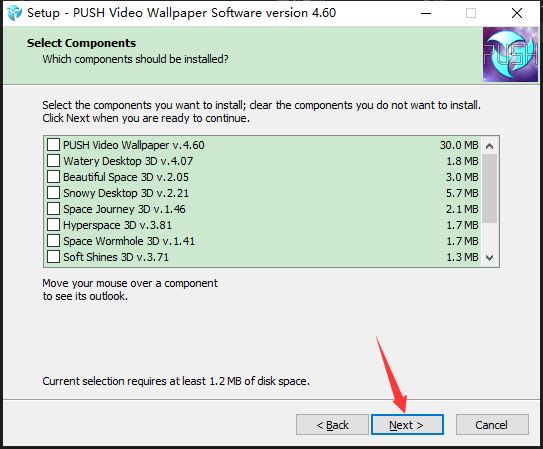Cancel the installation

(492, 424)
